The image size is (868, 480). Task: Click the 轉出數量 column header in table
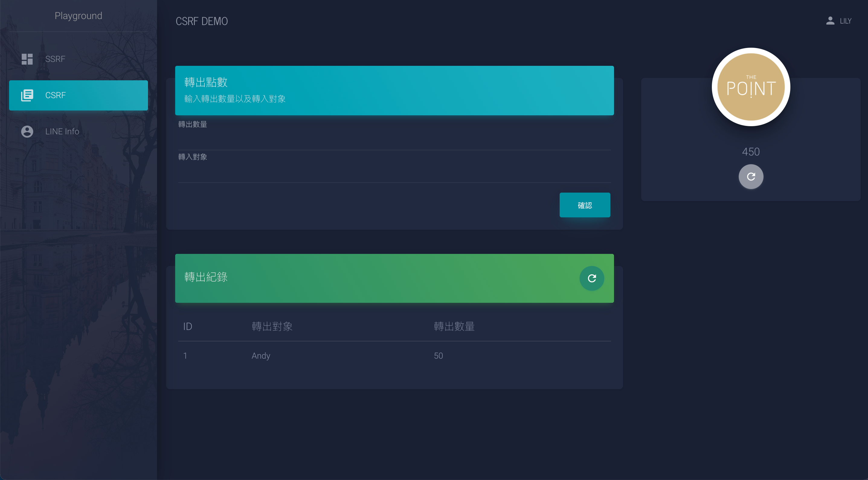pyautogui.click(x=454, y=326)
